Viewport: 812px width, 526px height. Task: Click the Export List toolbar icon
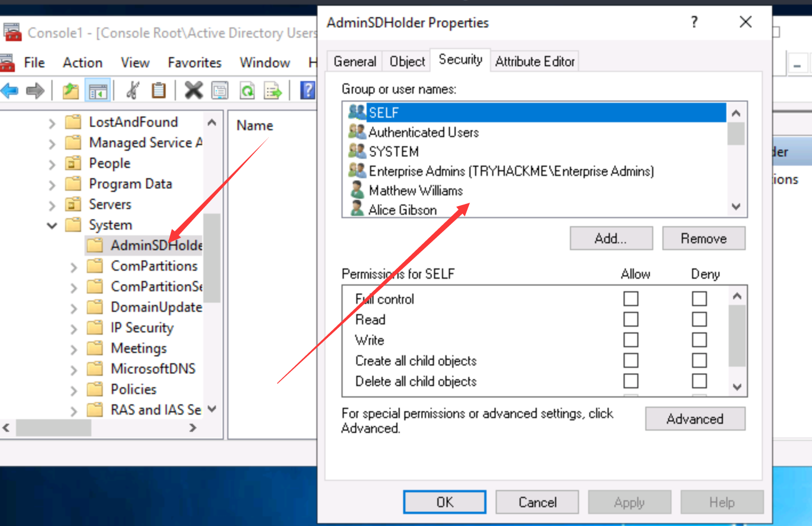click(x=273, y=90)
